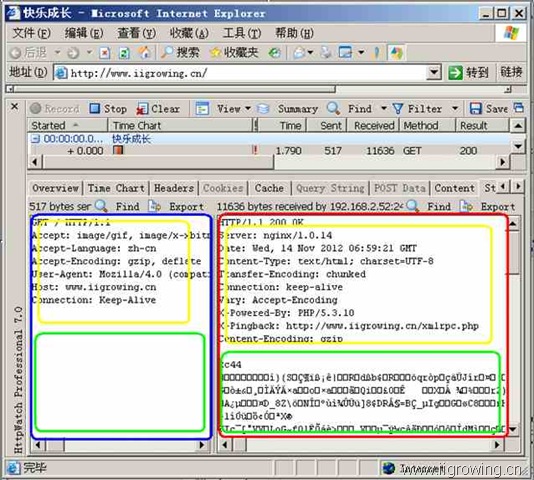The width and height of the screenshot is (534, 480).
Task: Switch to the Cache tab
Action: (x=269, y=188)
